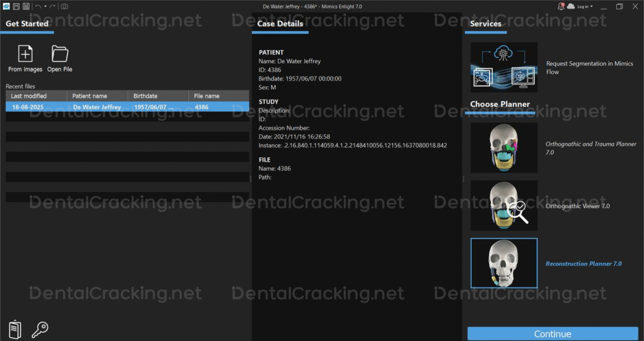Click the undo arrow icon
The width and height of the screenshot is (644, 341).
point(38,6)
